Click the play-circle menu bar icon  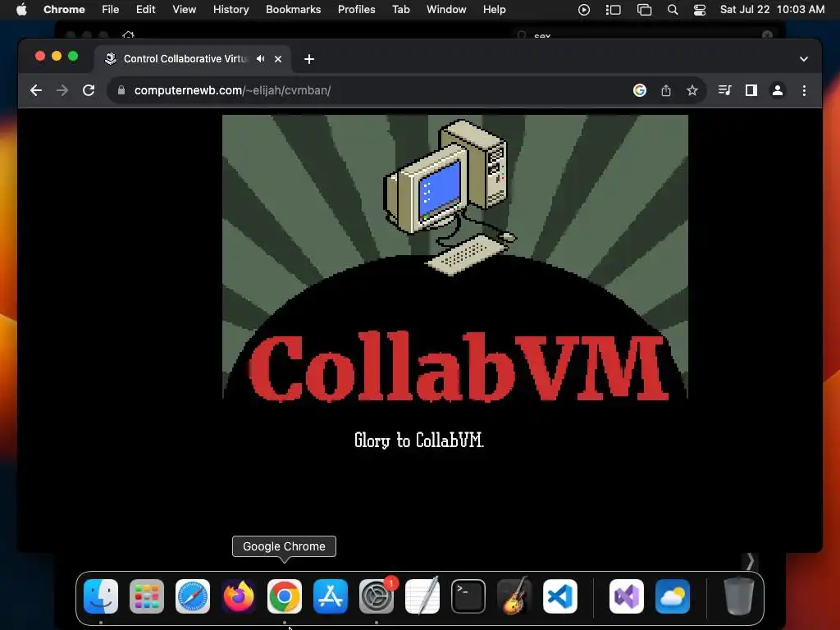[584, 10]
